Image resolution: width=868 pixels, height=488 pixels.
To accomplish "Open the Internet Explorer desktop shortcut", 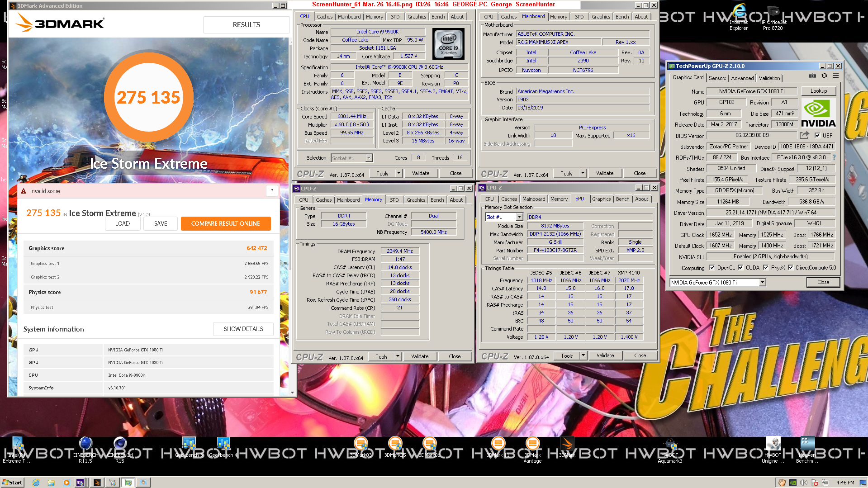I will coord(739,17).
